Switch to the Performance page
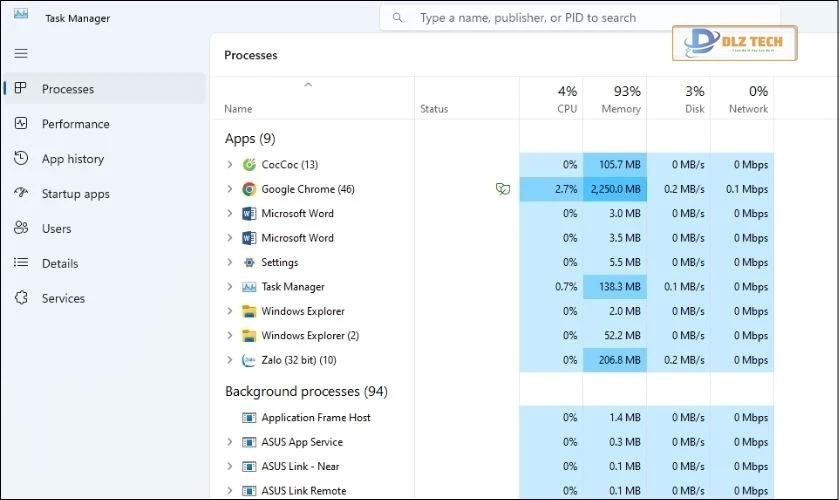The height and width of the screenshot is (500, 840). (x=104, y=124)
